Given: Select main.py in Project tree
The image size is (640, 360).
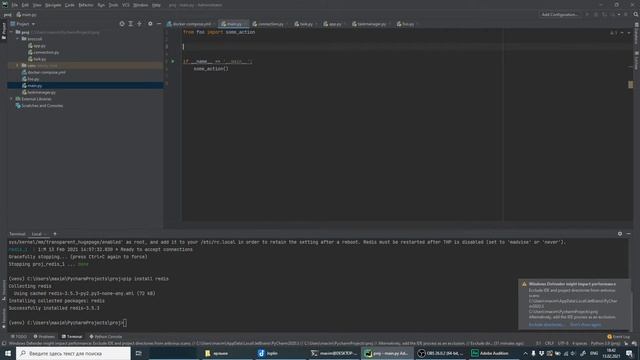Looking at the screenshot, I should tap(35, 86).
